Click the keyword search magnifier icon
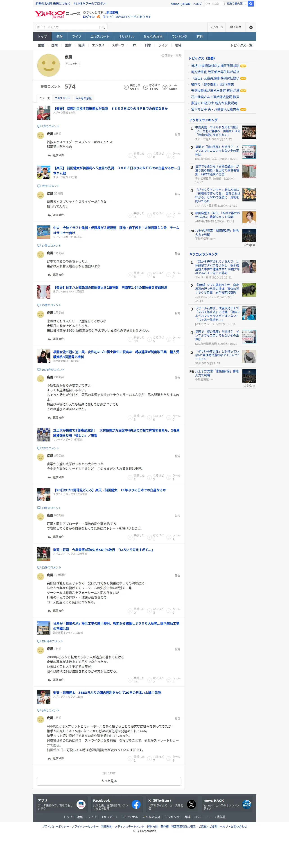This screenshot has height=868, width=289. coord(103,27)
